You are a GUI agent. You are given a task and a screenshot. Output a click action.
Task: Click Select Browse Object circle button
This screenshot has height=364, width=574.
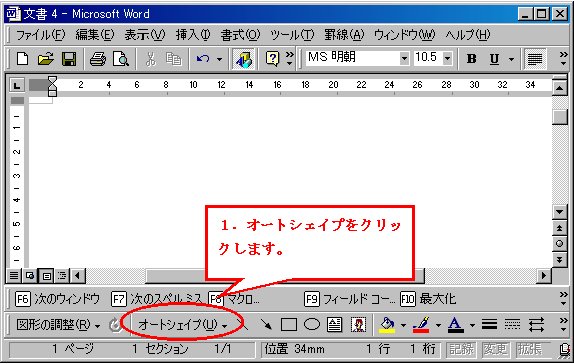(559, 244)
